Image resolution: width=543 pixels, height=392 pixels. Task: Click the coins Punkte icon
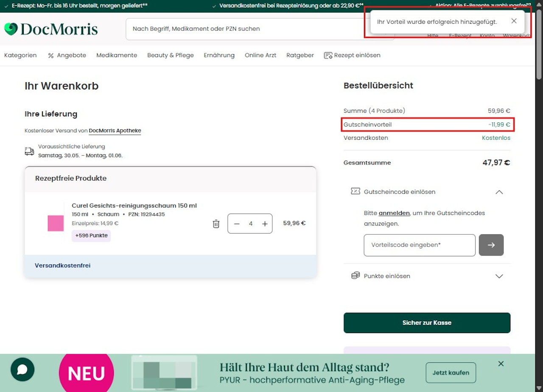(x=355, y=276)
